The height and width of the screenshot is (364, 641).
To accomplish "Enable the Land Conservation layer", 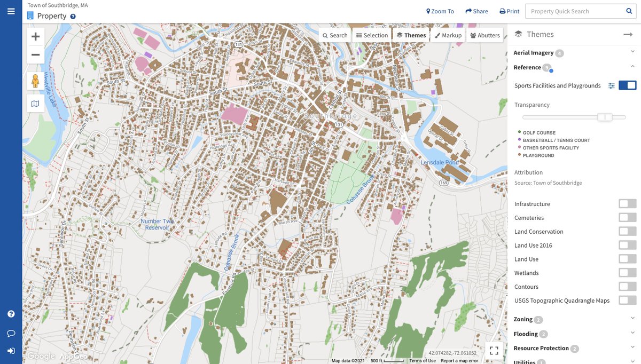I will click(x=628, y=232).
